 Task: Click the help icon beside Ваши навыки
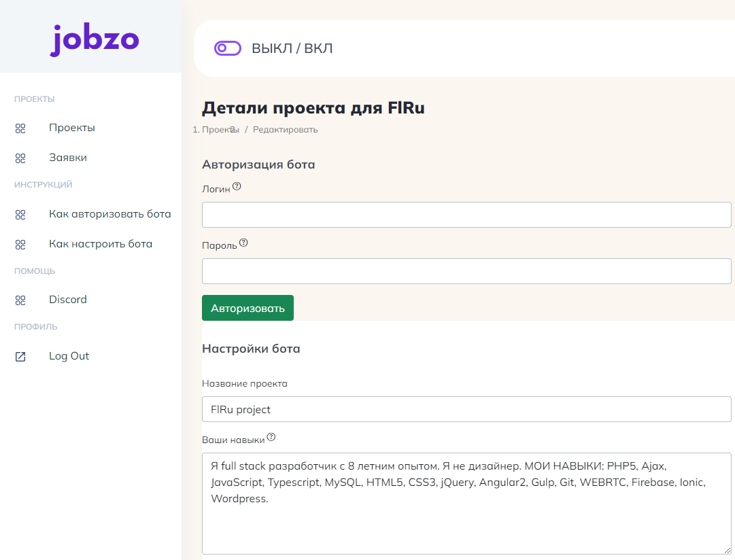271,437
